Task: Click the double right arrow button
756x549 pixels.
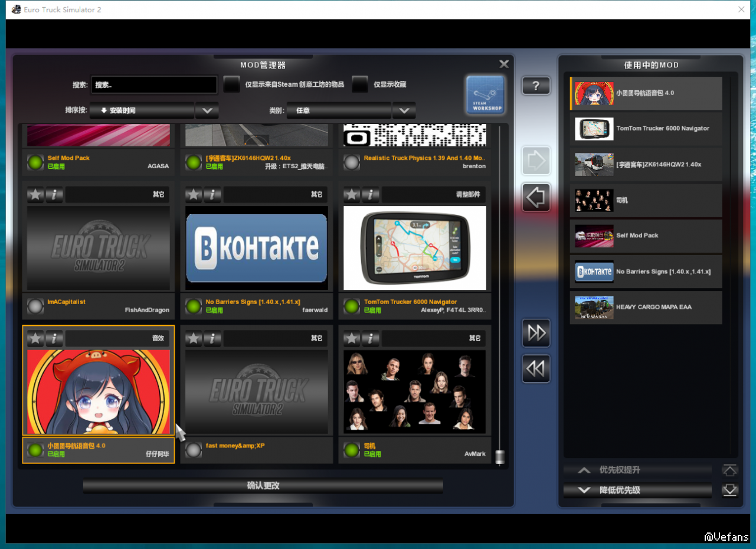Action: click(x=536, y=333)
